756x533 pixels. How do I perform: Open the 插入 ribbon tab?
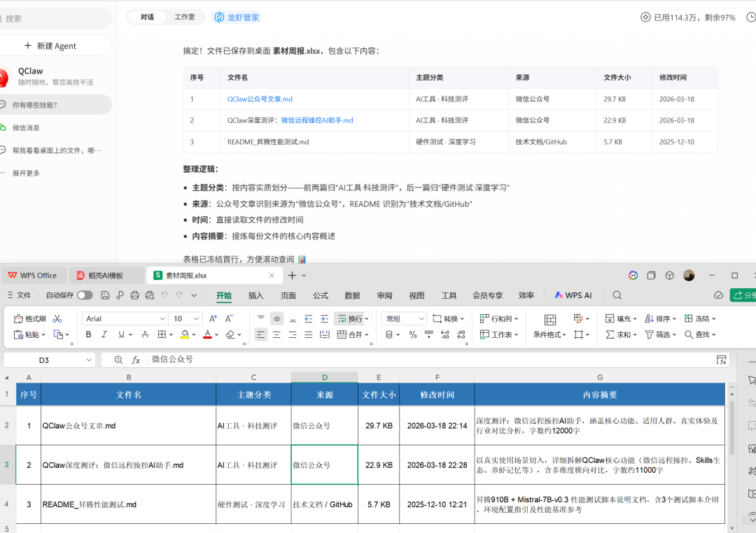(255, 295)
